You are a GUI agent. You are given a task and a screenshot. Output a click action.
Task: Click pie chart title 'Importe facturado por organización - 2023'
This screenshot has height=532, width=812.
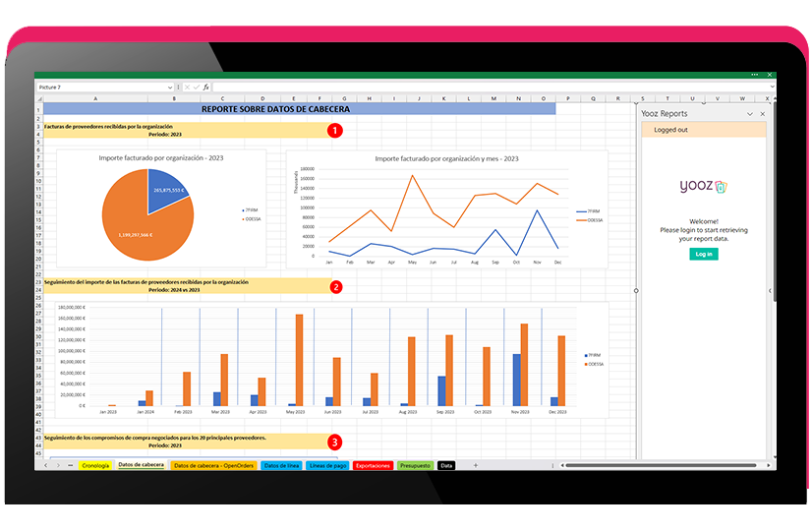(161, 158)
